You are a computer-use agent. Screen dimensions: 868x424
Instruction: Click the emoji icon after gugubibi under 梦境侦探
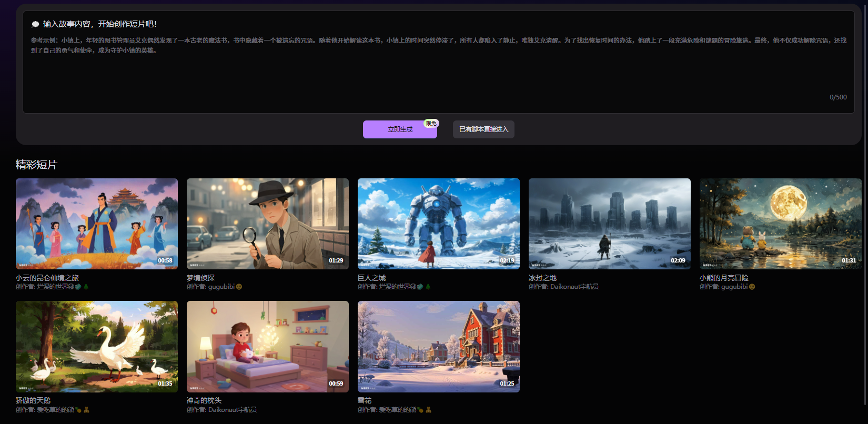(239, 287)
